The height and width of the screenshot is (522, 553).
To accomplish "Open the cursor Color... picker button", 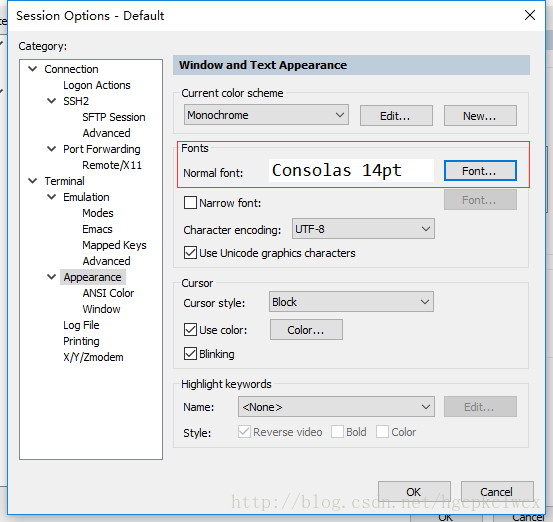I will pos(306,330).
